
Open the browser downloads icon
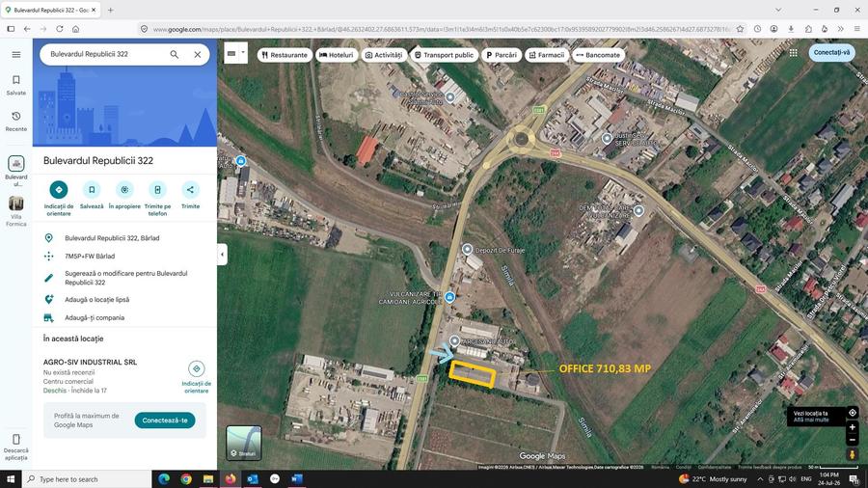point(791,29)
